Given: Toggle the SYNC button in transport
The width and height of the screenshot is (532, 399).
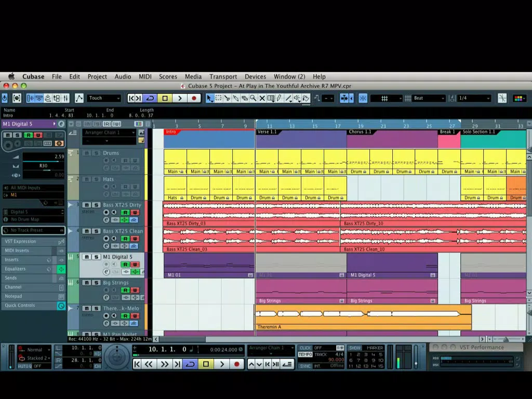Looking at the screenshot, I should click(x=305, y=366).
